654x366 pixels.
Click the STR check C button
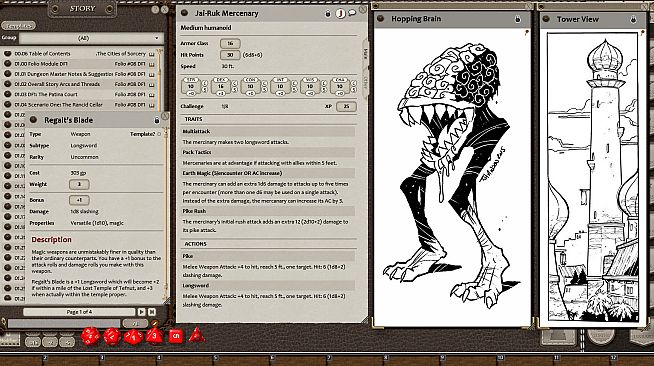point(205,83)
